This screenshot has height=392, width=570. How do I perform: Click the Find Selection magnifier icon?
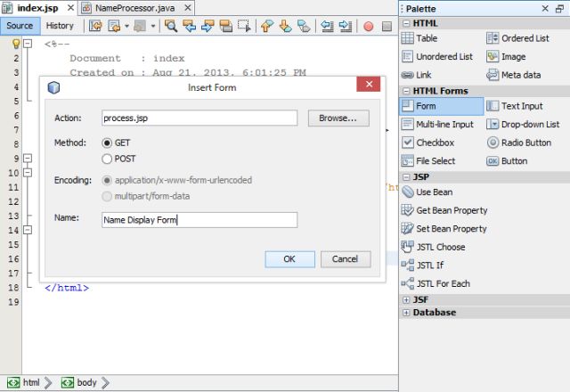[170, 26]
